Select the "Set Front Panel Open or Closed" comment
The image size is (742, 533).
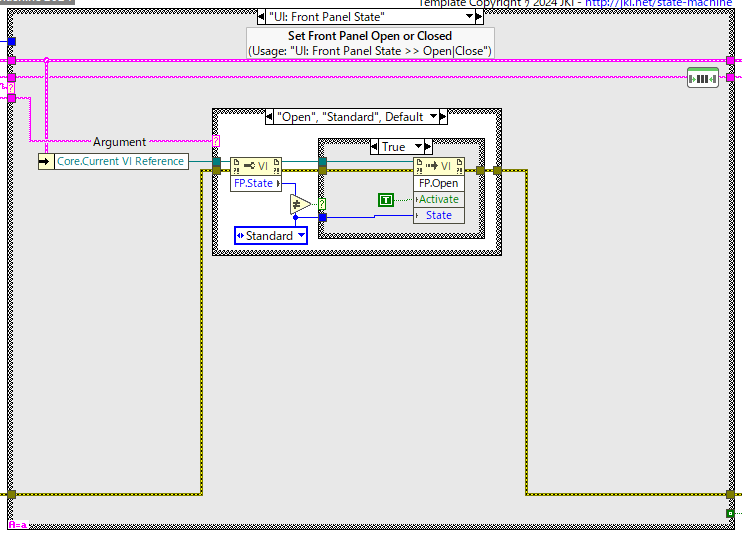click(370, 36)
